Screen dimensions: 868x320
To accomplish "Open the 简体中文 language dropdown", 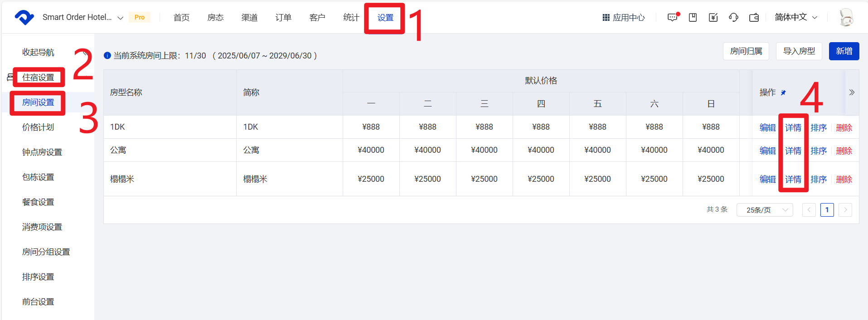I will 796,17.
